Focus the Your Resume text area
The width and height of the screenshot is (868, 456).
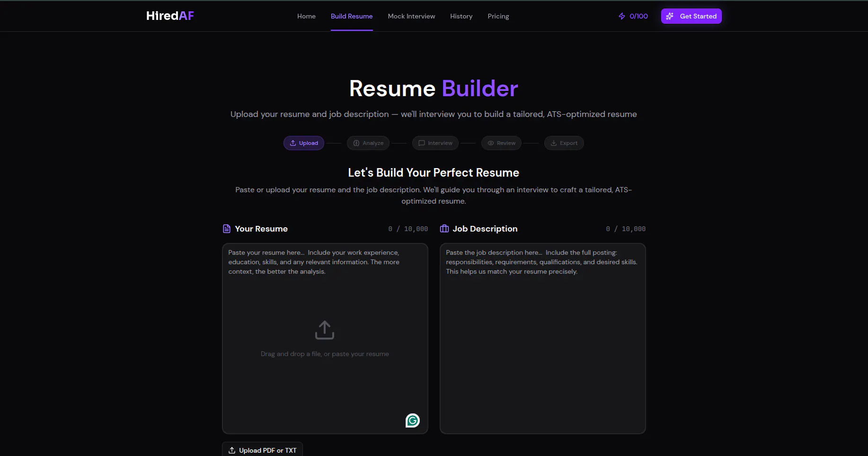(325, 339)
